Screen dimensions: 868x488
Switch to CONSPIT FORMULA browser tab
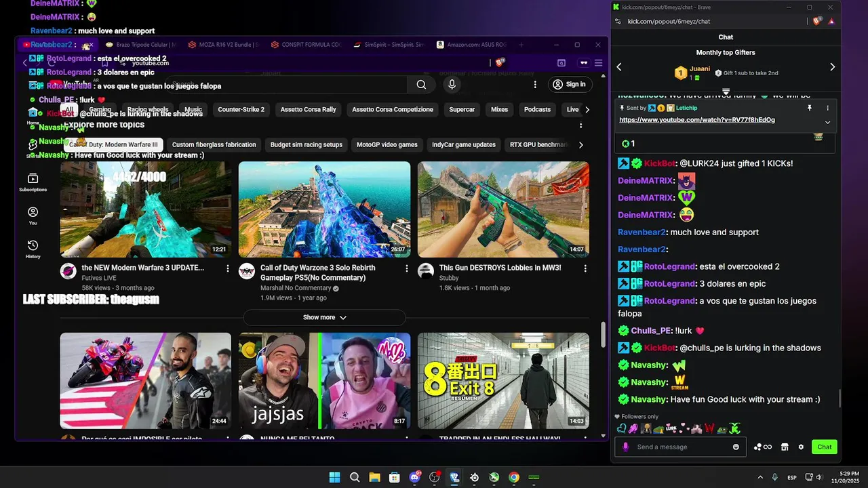[x=305, y=45]
